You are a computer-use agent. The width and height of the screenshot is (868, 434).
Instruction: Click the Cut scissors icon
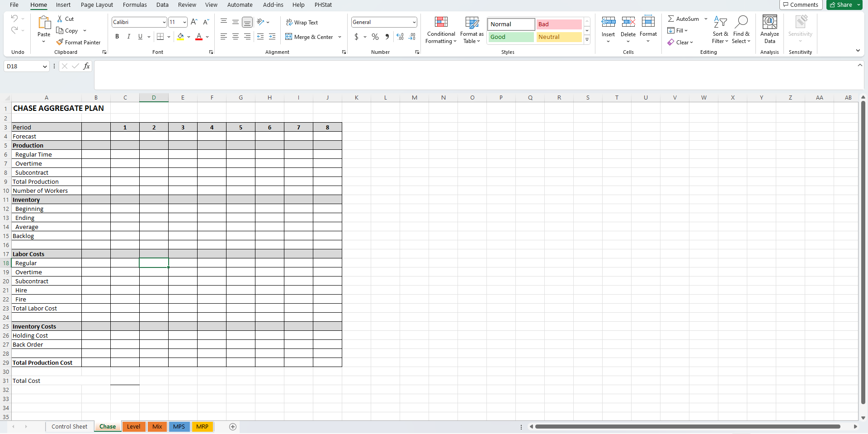point(60,19)
